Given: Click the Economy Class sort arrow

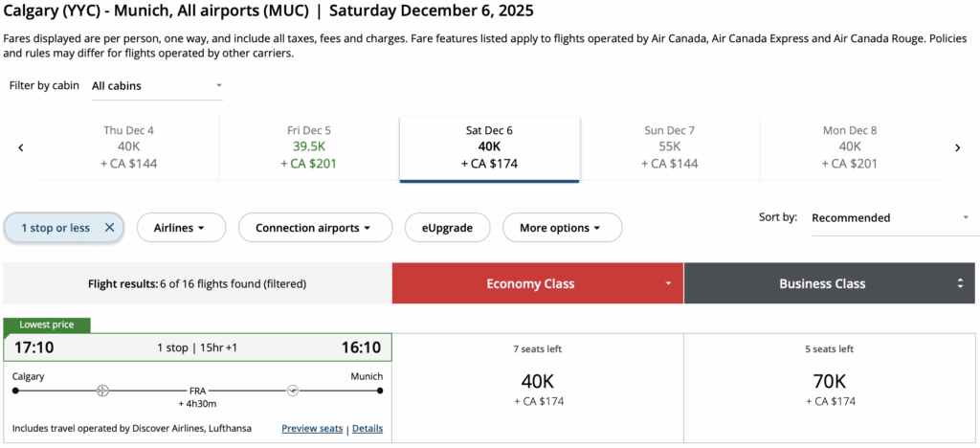Looking at the screenshot, I should tap(668, 284).
